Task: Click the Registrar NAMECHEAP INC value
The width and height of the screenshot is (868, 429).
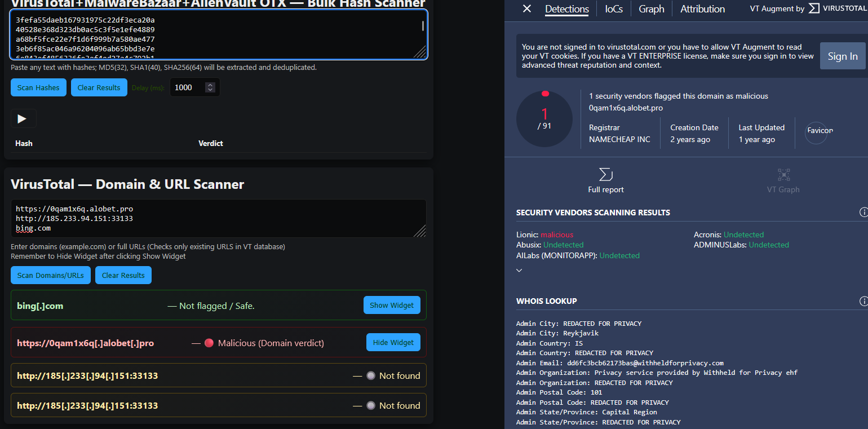Action: click(619, 139)
